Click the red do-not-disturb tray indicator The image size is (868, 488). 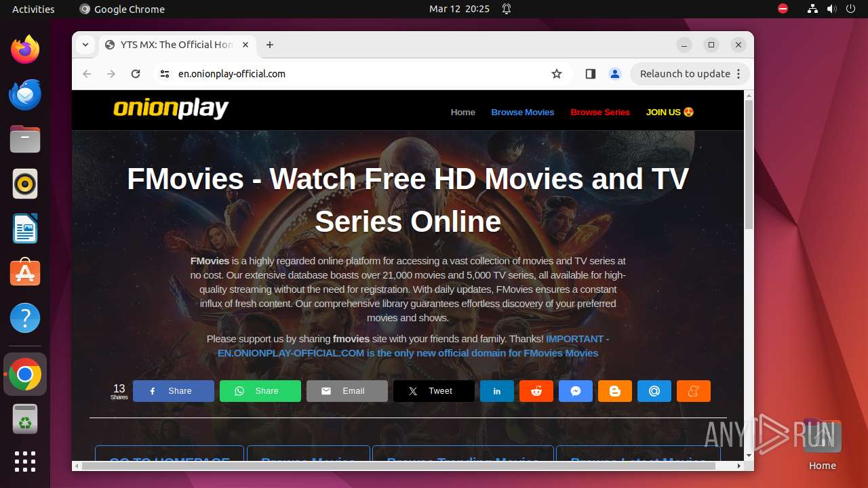click(783, 9)
